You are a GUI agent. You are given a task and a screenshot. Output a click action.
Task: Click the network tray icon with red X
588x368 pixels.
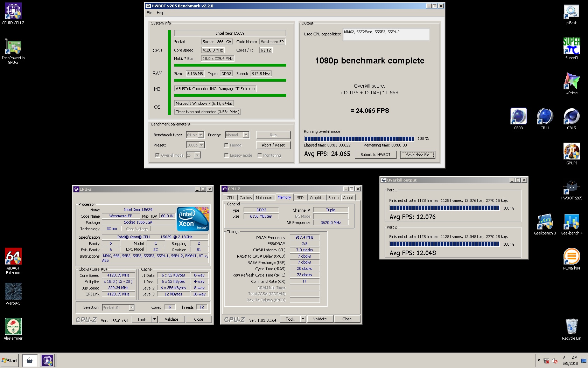click(546, 361)
